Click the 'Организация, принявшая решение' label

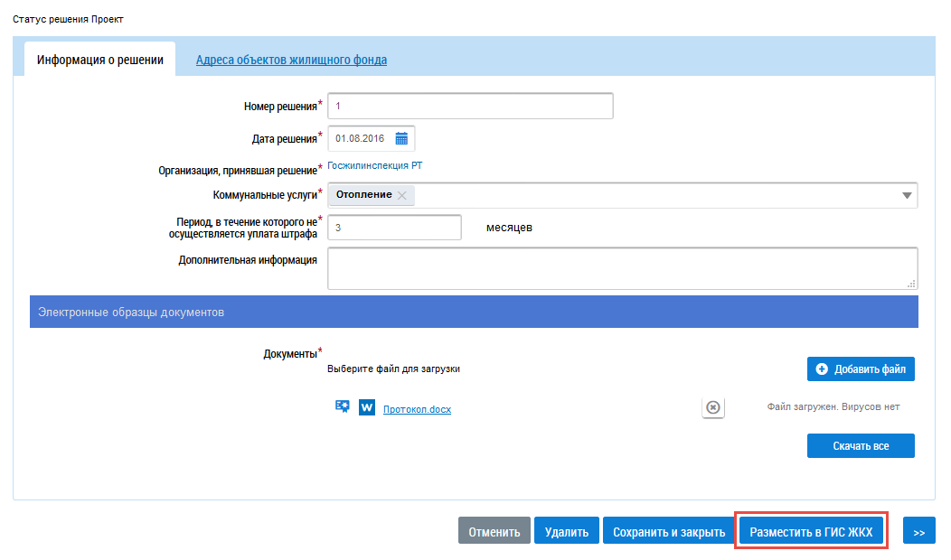coord(238,171)
